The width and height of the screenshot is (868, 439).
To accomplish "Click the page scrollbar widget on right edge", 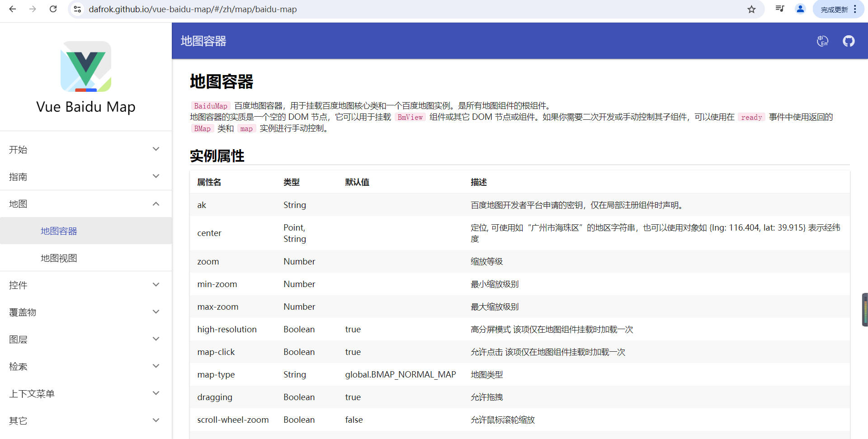I will 865,310.
